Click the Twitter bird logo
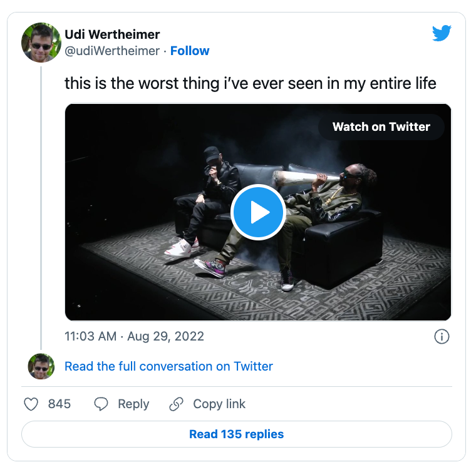The image size is (476, 472). click(442, 33)
